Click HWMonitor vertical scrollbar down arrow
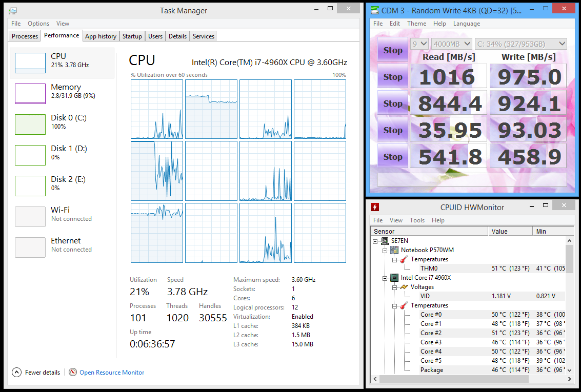581x392 pixels. click(x=570, y=370)
